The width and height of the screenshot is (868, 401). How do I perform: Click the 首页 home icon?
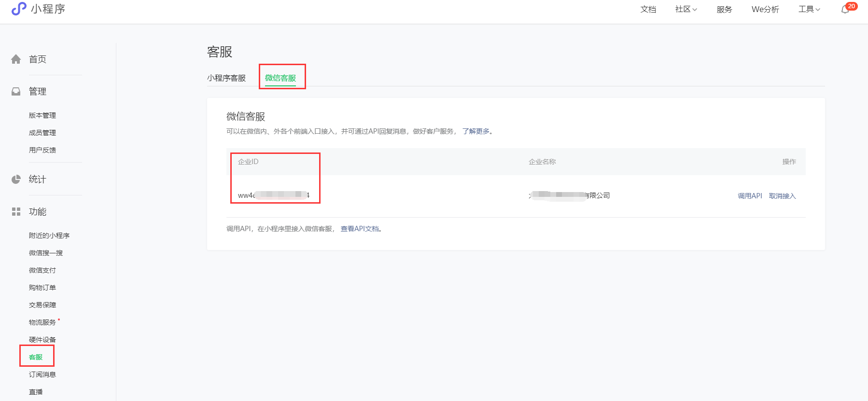coord(16,59)
